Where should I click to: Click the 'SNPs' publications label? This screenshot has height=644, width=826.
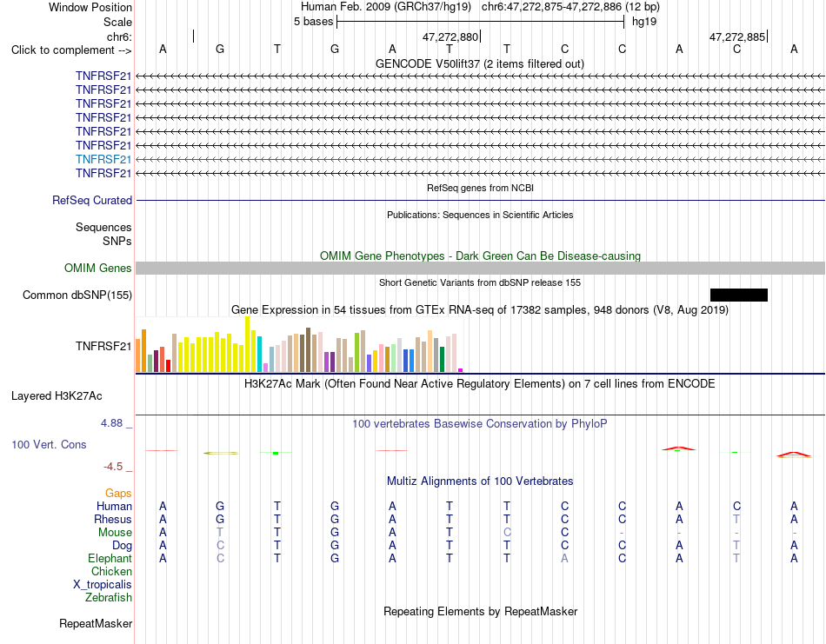117,241
